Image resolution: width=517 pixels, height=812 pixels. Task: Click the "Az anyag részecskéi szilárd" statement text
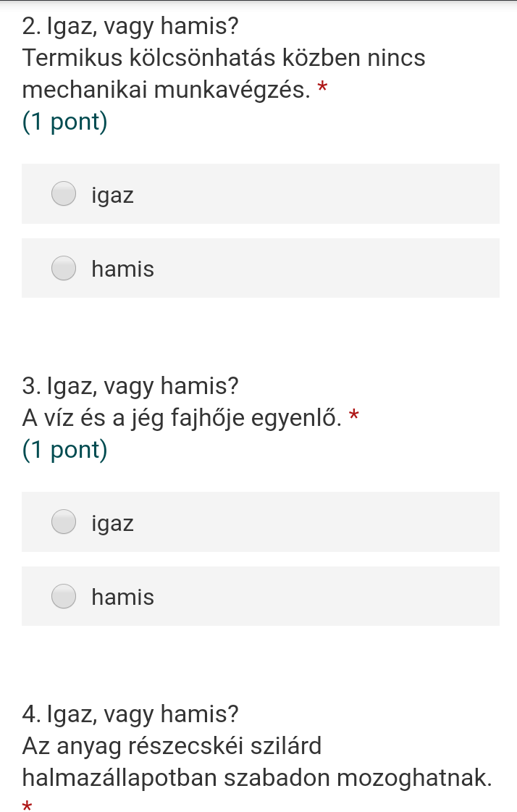pos(172,745)
